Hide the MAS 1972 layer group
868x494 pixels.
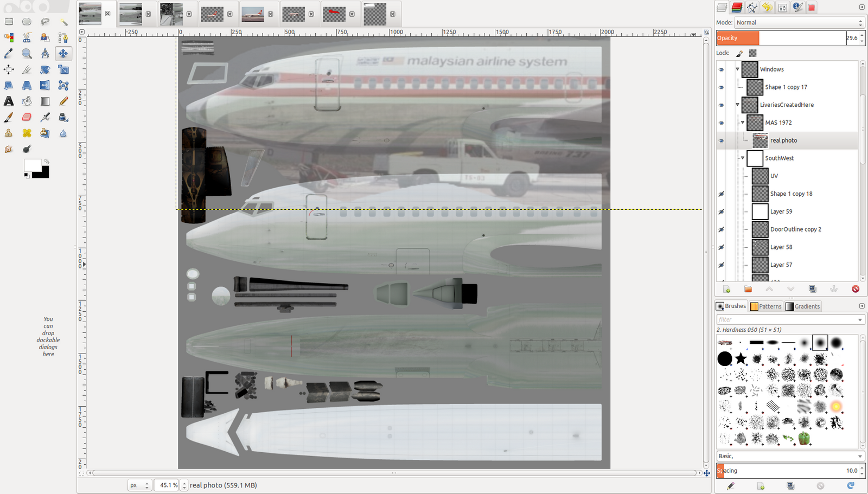pos(721,123)
